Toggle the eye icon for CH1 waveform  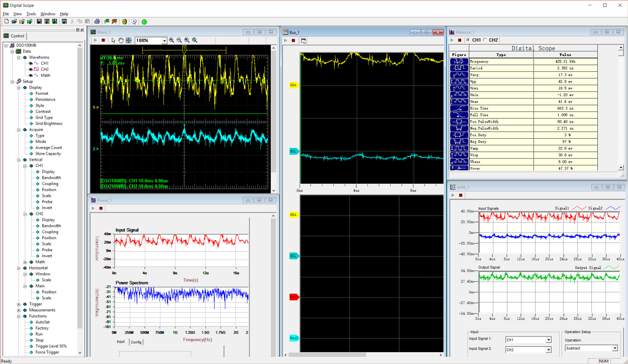click(x=31, y=63)
